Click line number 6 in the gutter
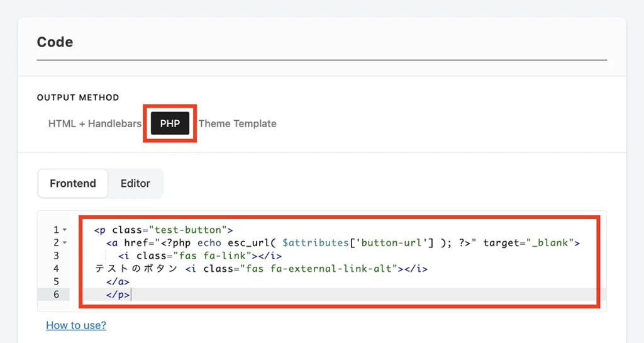The image size is (644, 343). [x=57, y=295]
